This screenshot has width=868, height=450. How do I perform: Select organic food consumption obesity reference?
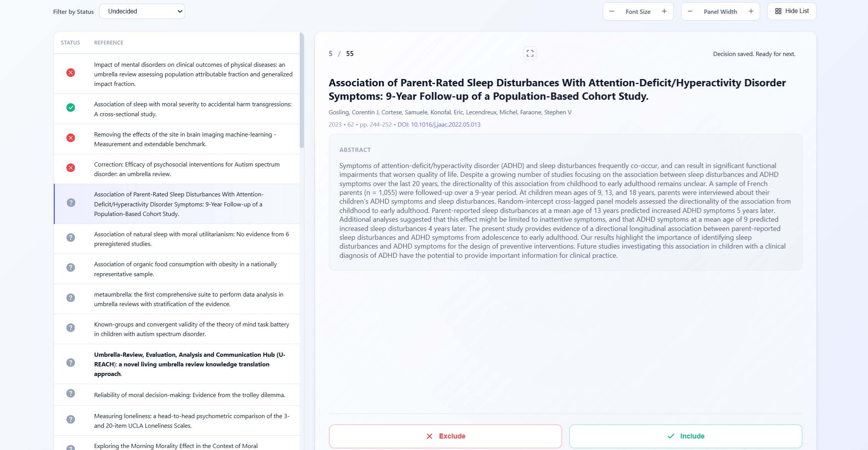pos(185,269)
